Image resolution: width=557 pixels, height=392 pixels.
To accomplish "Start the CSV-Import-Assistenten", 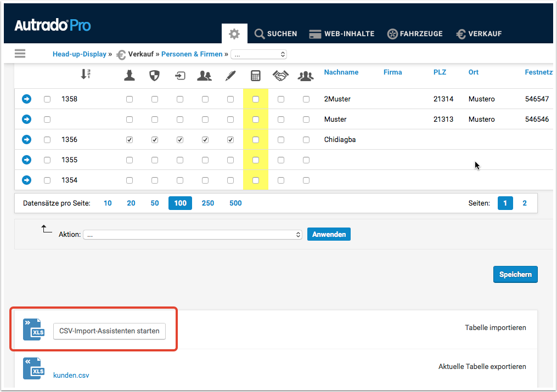I will [x=109, y=331].
